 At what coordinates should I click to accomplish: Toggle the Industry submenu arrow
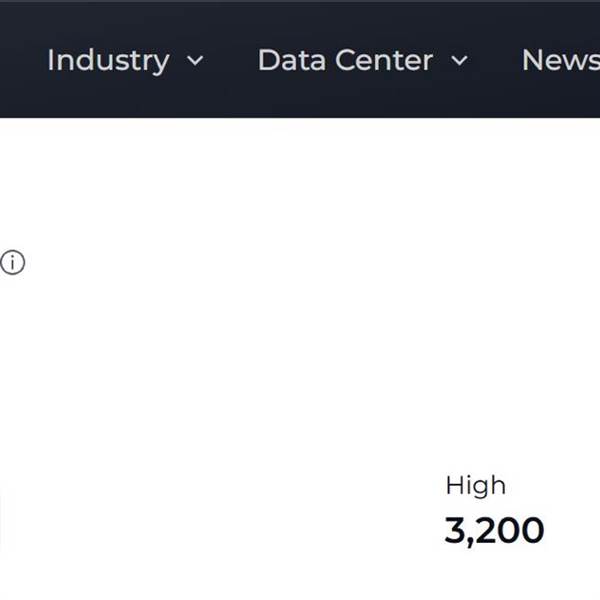[x=196, y=61]
